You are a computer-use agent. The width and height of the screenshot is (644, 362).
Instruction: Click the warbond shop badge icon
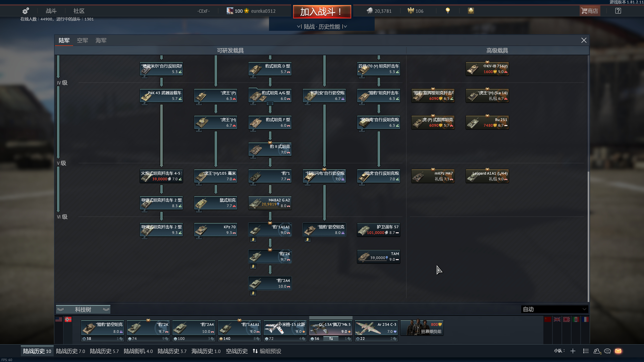pos(471,11)
